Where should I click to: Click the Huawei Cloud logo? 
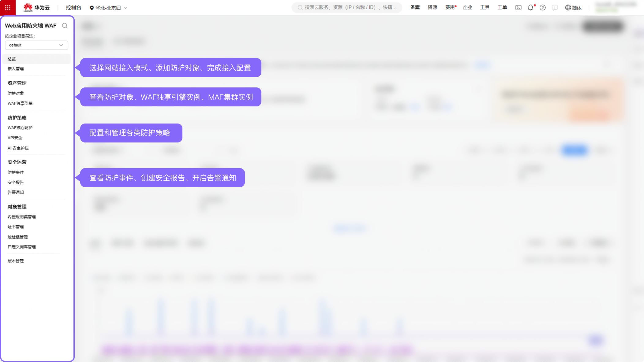pyautogui.click(x=36, y=8)
